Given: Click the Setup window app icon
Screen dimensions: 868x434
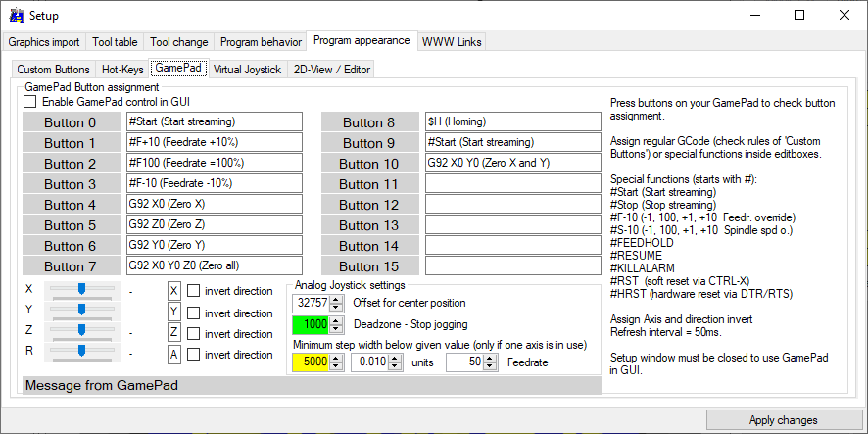Looking at the screenshot, I should pyautogui.click(x=16, y=15).
